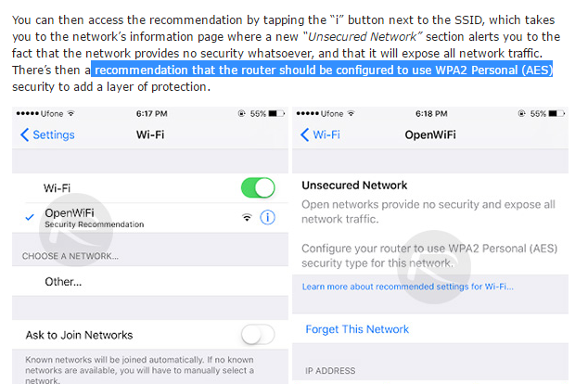Click the Unsecured Network heading
Image resolution: width=588 pixels, height=384 pixels.
(354, 186)
